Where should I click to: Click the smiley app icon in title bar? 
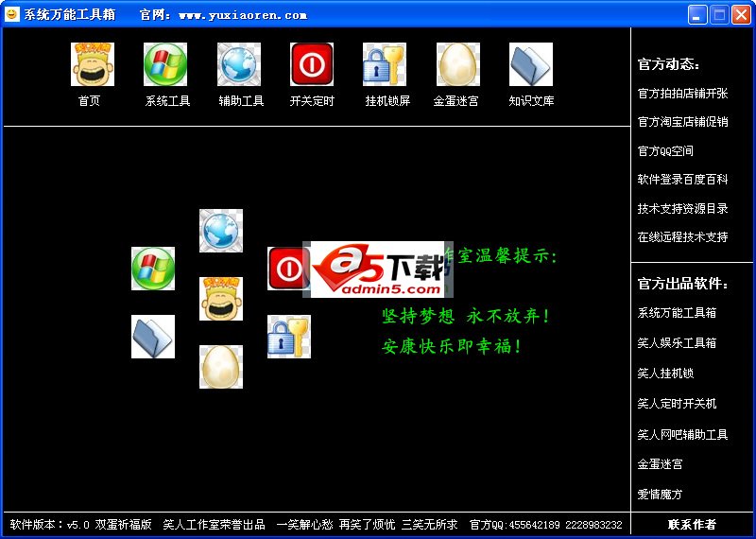[11, 14]
